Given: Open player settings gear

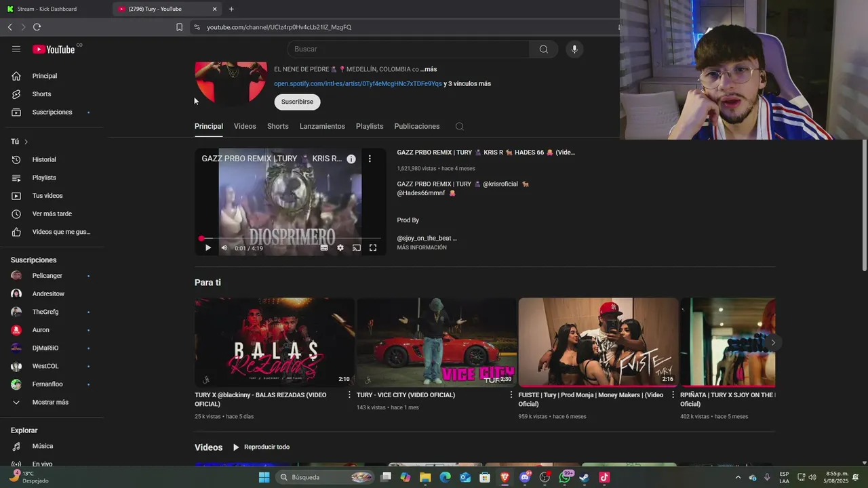Looking at the screenshot, I should [340, 248].
